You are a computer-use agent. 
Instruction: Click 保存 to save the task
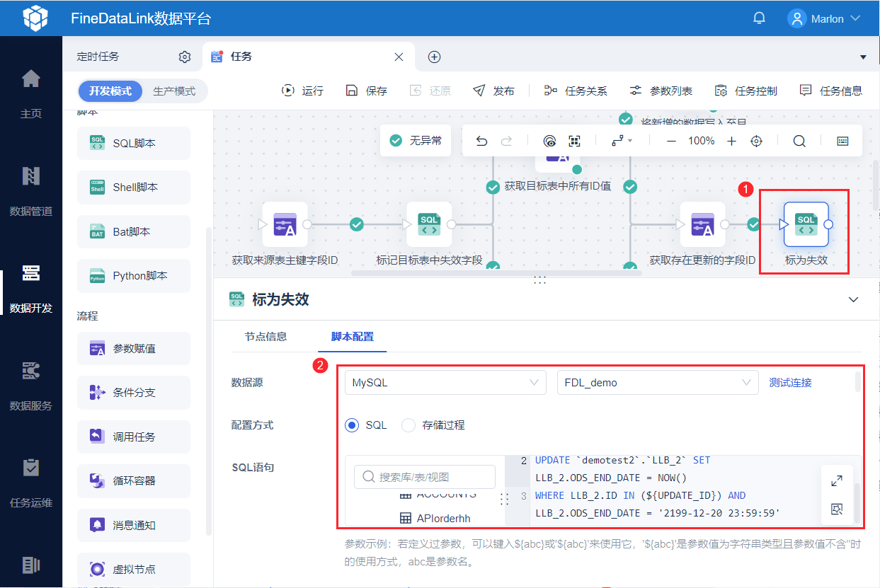pos(366,91)
